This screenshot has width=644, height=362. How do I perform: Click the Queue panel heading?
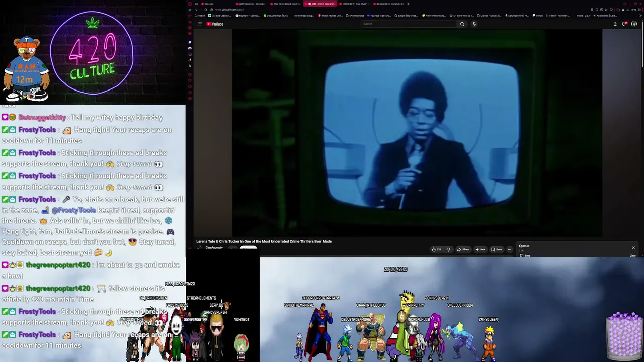click(524, 246)
